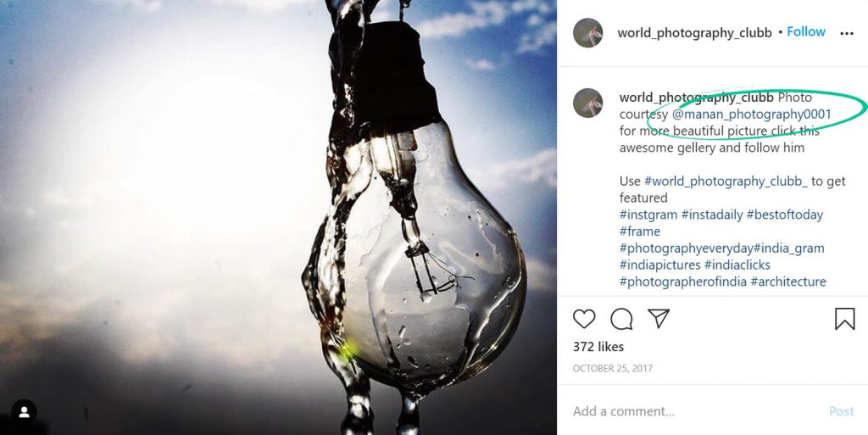View the 372 likes list

point(598,347)
